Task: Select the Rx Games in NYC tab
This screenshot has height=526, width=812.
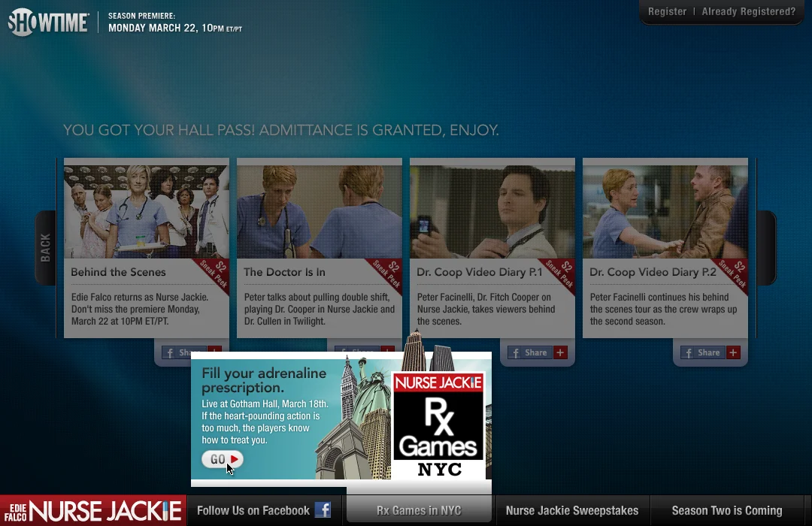Action: (419, 510)
